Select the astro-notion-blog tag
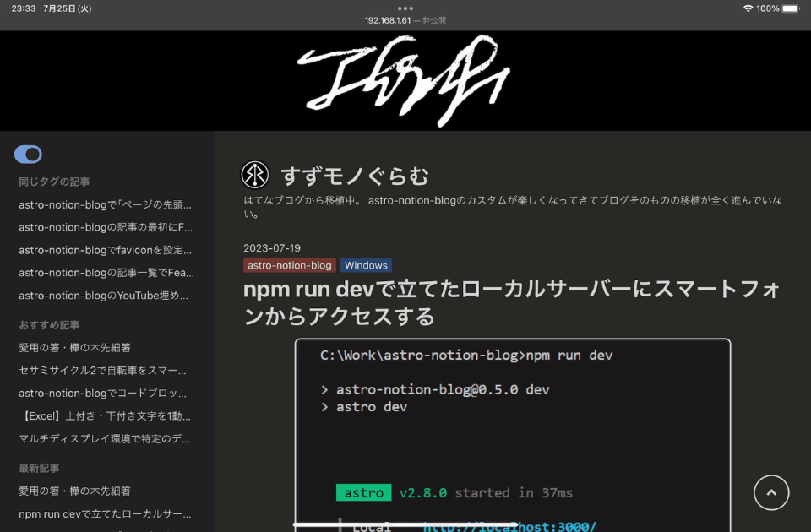 (x=290, y=265)
